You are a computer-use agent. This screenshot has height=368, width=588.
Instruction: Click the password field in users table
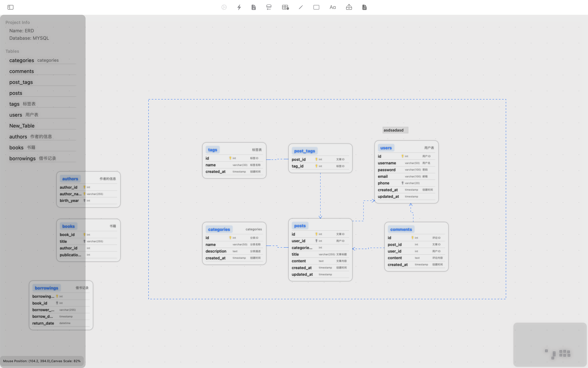click(x=406, y=170)
